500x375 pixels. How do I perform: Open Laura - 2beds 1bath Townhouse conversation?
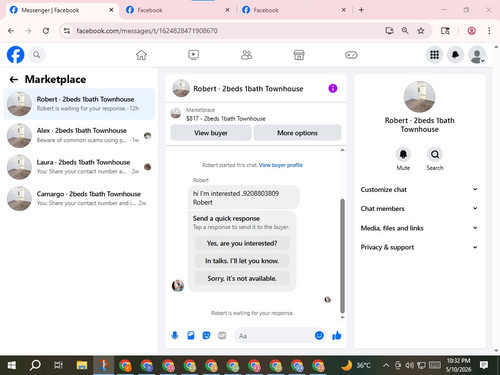click(x=79, y=167)
